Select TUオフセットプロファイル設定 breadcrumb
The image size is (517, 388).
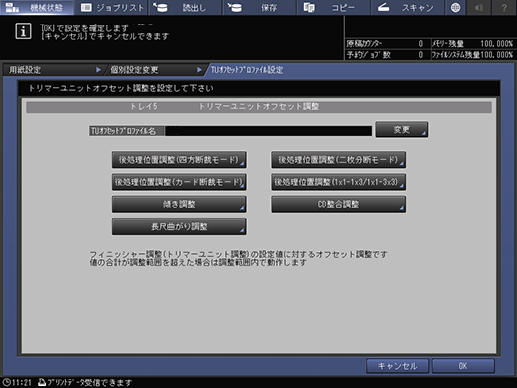pos(247,70)
